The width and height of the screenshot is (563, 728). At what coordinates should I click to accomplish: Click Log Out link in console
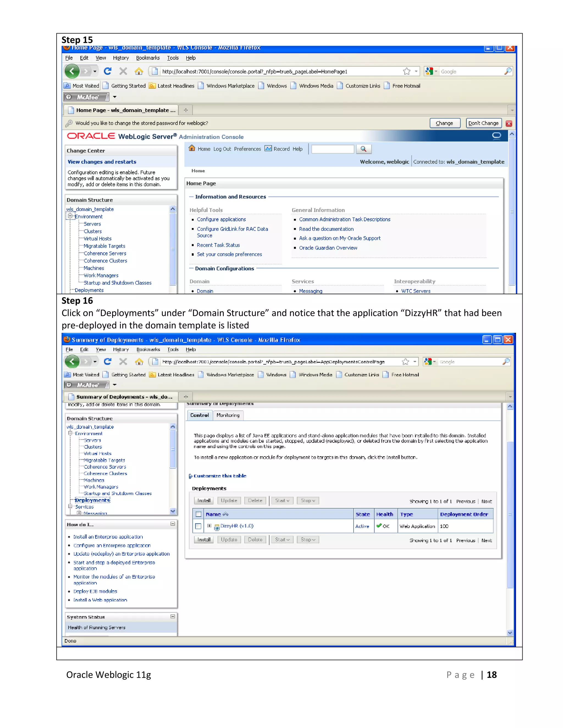coord(222,149)
